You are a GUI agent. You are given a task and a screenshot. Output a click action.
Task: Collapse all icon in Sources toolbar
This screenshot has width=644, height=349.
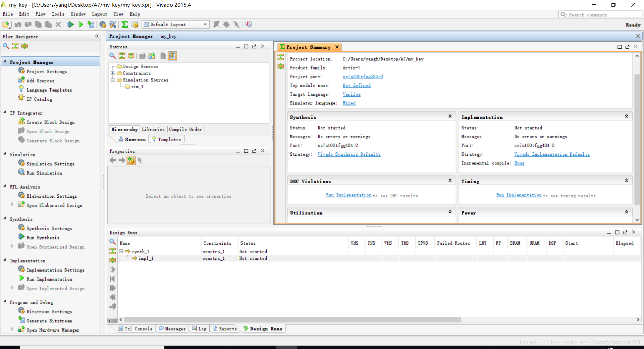point(122,56)
